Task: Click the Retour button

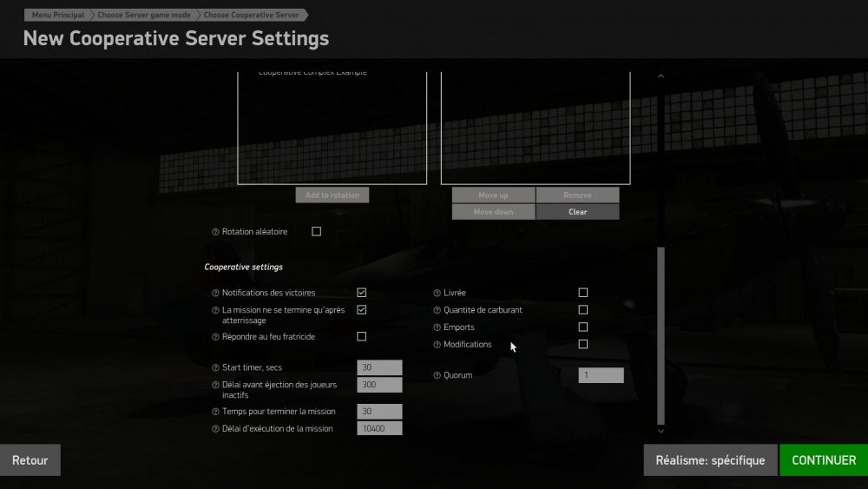Action: pos(30,460)
